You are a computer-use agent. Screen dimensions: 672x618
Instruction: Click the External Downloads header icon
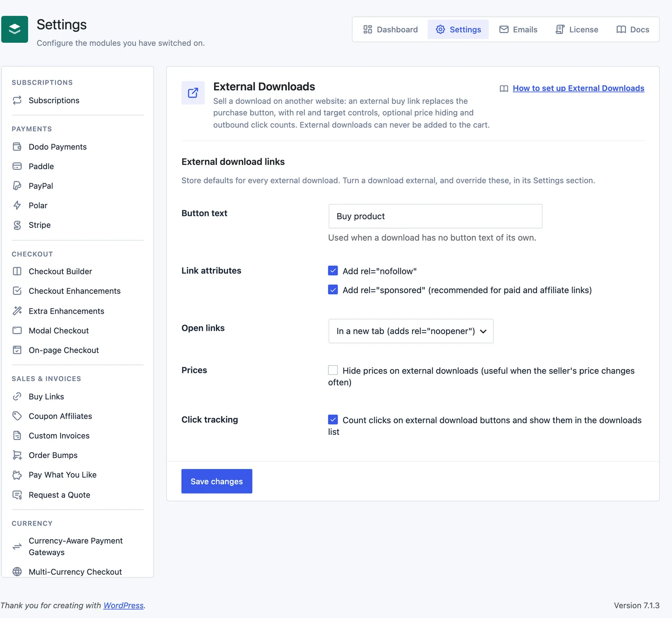pos(193,93)
